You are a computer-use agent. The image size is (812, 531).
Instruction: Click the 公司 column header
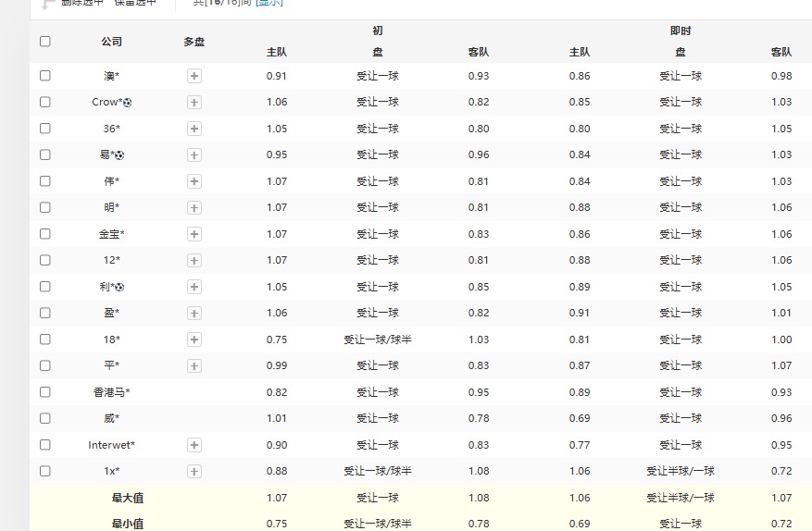(x=111, y=42)
